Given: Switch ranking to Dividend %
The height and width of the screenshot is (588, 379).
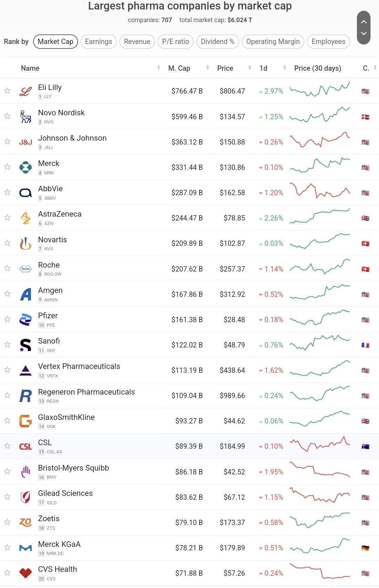Looking at the screenshot, I should 217,41.
